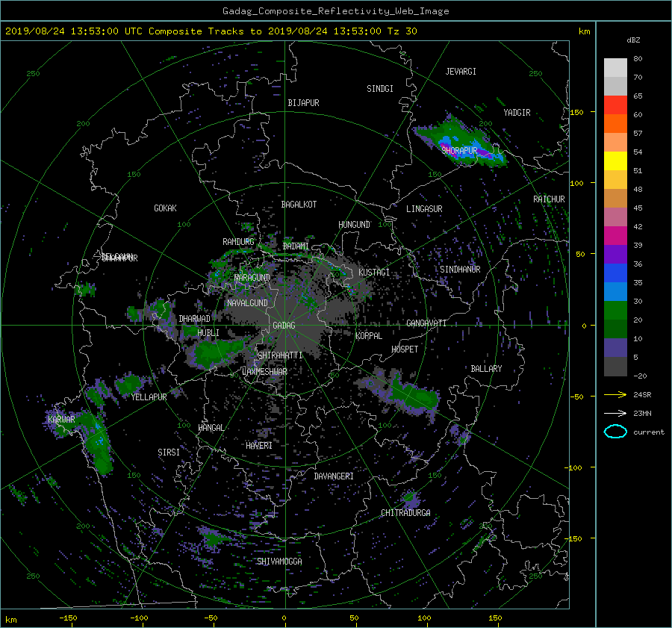Click the KUSTAGI city label
Image resolution: width=672 pixels, height=628 pixels.
[374, 273]
